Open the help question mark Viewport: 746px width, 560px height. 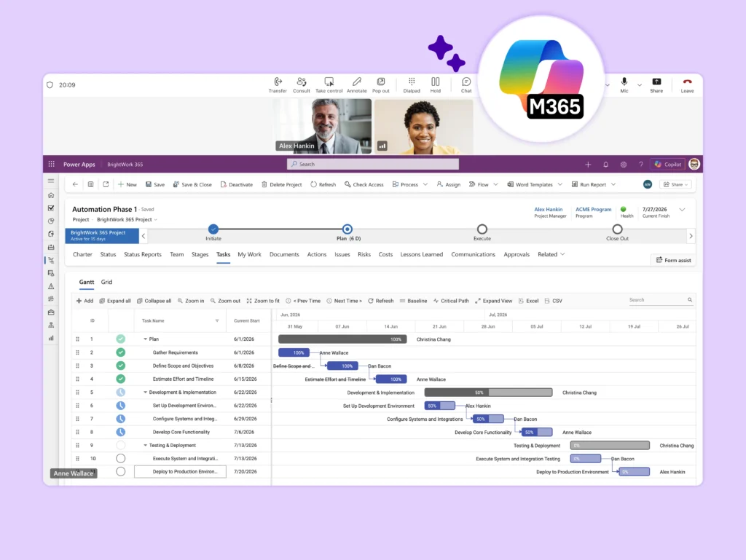coord(641,165)
